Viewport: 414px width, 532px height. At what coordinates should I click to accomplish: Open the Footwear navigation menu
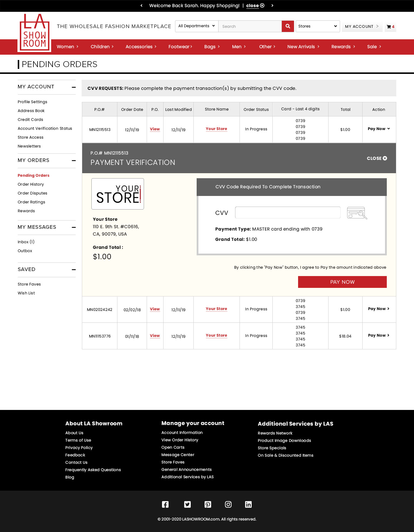click(x=180, y=47)
